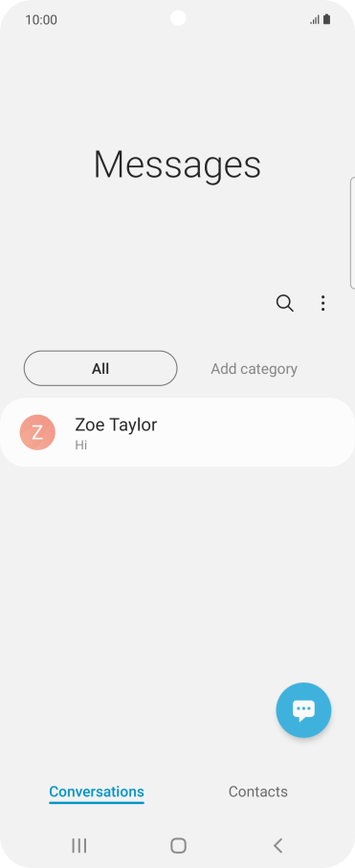Viewport: 355px width, 868px height.
Task: Select the All category filter
Action: point(100,368)
